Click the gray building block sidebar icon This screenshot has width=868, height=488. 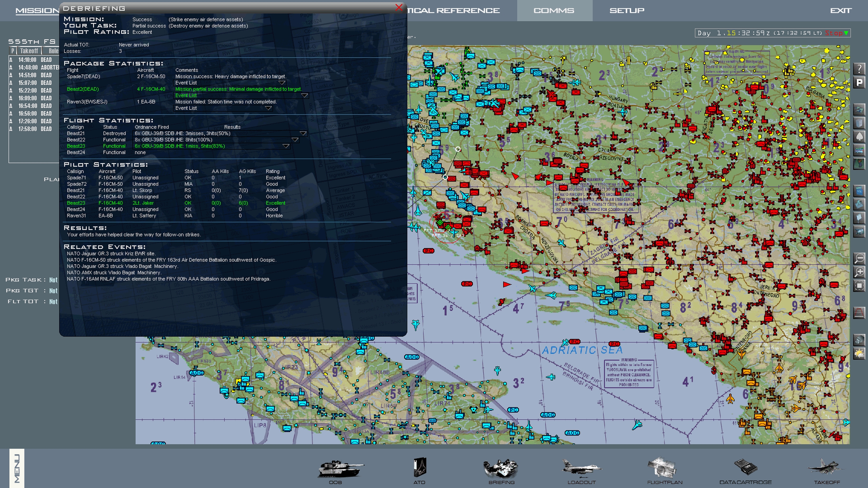[x=859, y=123]
